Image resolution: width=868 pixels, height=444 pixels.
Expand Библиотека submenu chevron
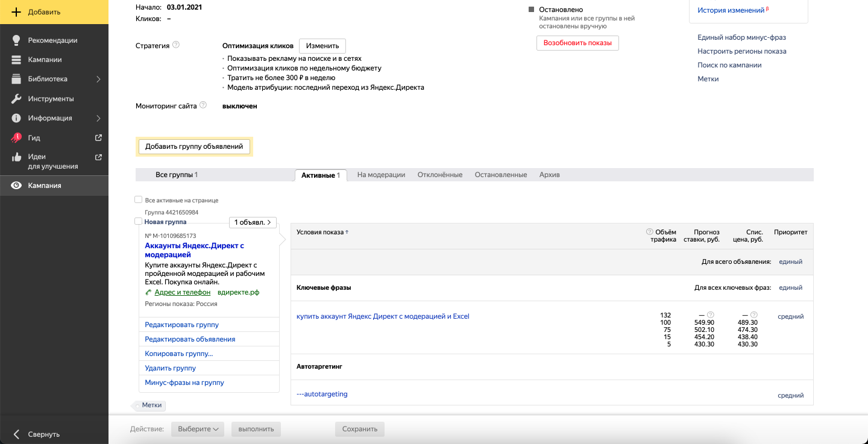[x=98, y=79]
